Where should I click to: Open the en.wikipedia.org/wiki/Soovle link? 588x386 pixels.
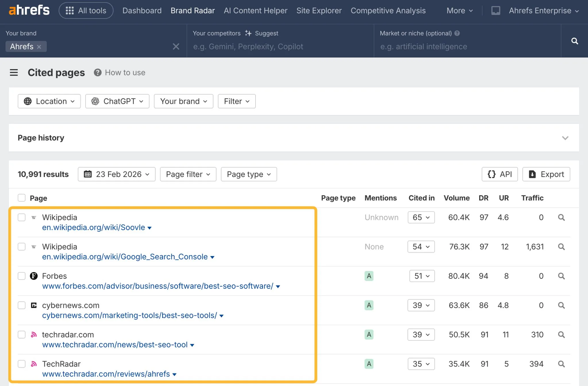coord(93,227)
